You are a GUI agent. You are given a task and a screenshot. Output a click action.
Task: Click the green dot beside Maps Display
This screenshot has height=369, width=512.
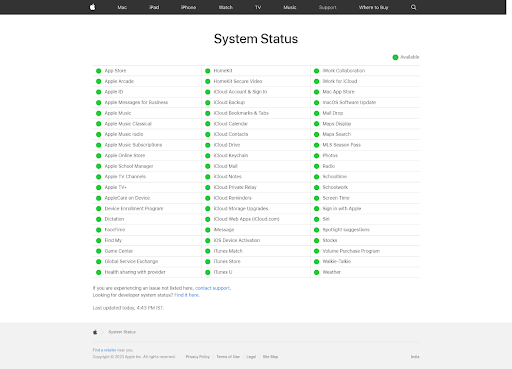317,124
